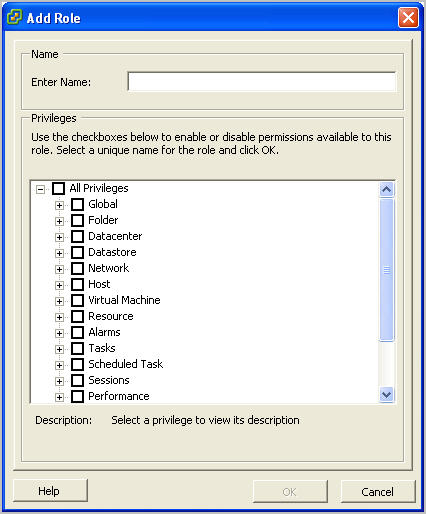Tick the Virtual Machine checkbox
The image size is (426, 514).
(x=77, y=300)
